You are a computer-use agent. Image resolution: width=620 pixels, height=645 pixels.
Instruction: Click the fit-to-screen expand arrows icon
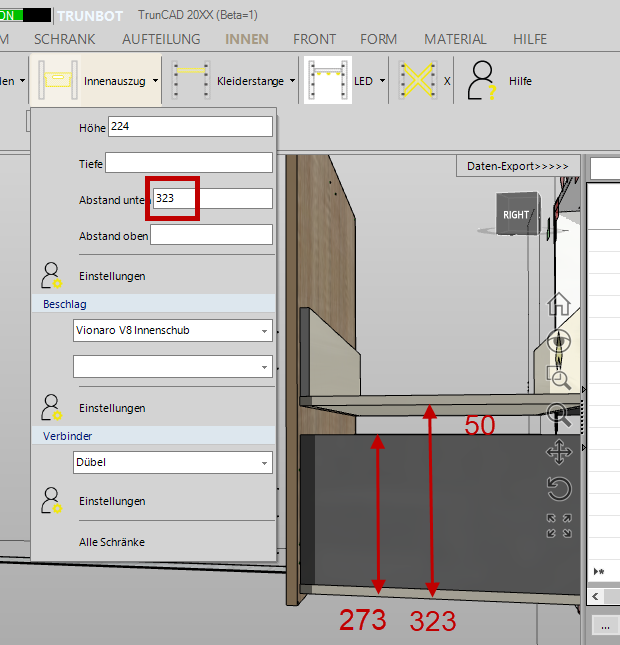pyautogui.click(x=559, y=526)
